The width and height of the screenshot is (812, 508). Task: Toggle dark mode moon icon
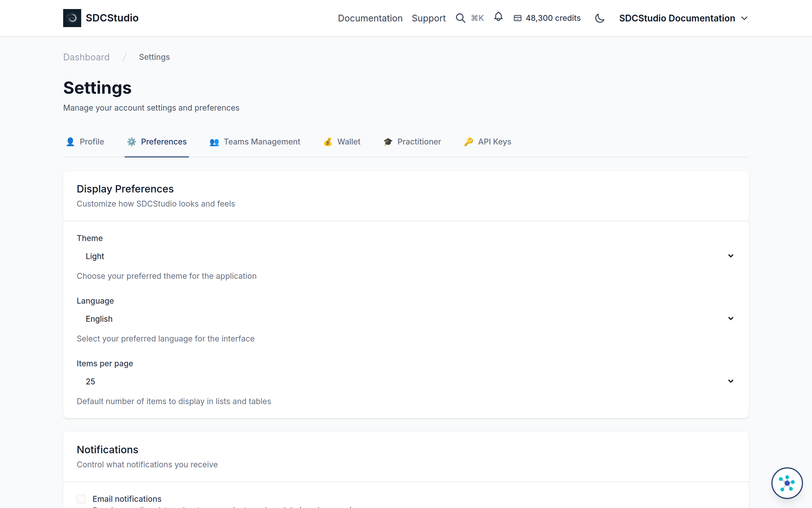[x=600, y=18]
